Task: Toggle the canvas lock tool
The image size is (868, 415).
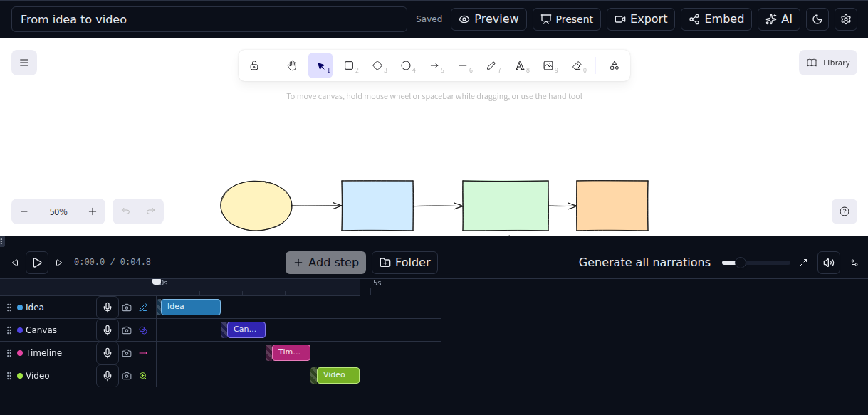Action: (x=254, y=65)
